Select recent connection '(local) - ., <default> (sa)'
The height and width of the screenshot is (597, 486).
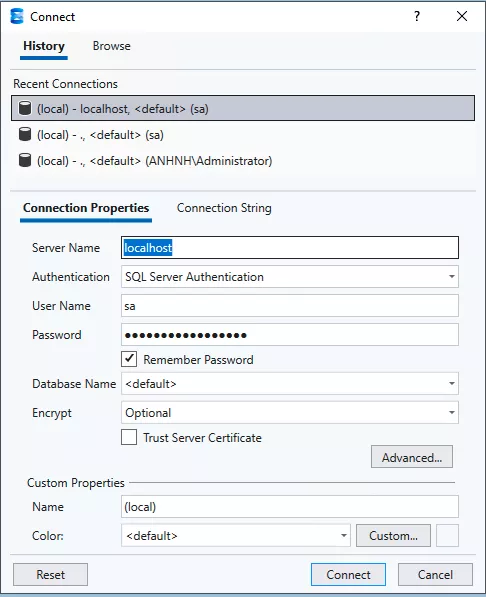(243, 135)
